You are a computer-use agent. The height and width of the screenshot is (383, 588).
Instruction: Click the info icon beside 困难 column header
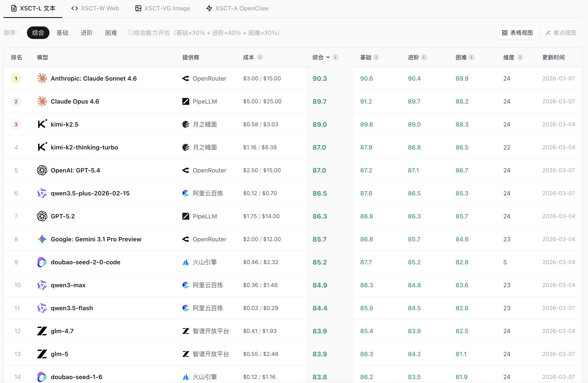471,57
